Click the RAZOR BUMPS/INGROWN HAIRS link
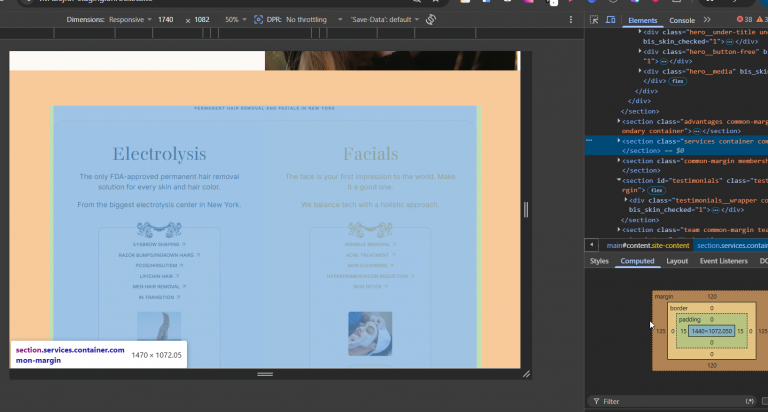The image size is (768, 412). tap(159, 255)
